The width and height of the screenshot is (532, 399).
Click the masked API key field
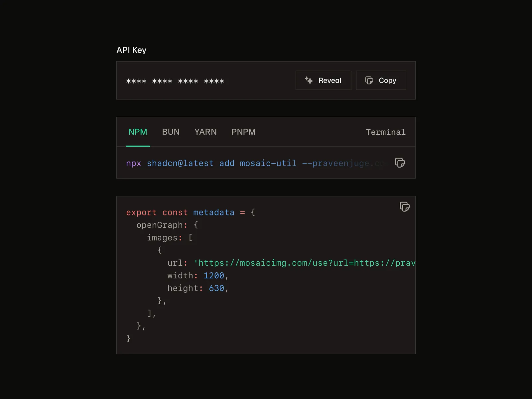[x=175, y=81]
